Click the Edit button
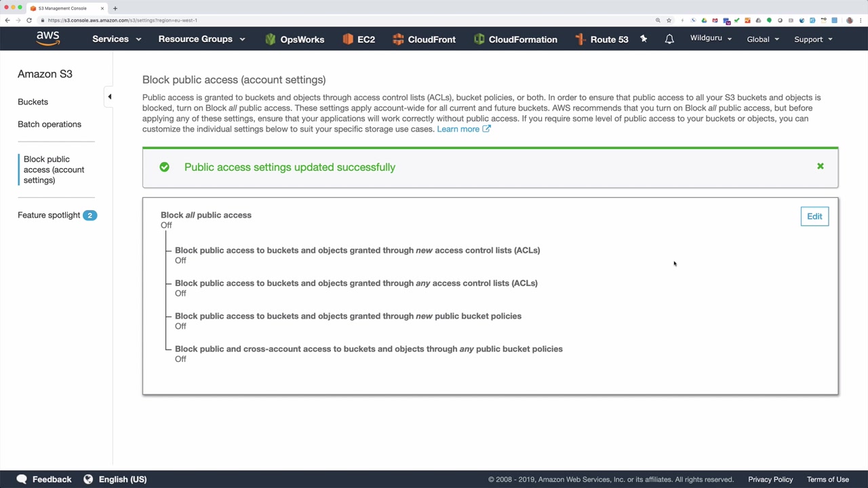Image resolution: width=868 pixels, height=488 pixels. pyautogui.click(x=814, y=216)
